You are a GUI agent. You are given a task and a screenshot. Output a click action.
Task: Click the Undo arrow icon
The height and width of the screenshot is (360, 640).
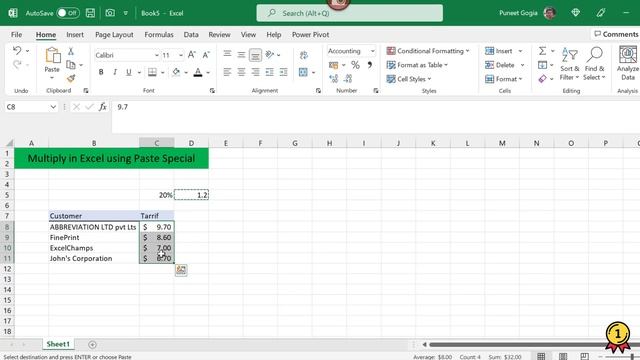[x=17, y=51]
